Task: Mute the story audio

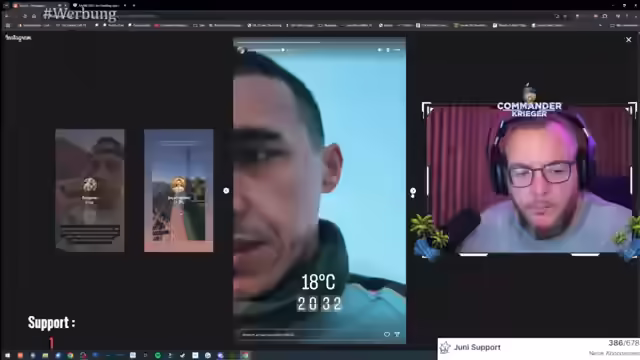Action: (380, 50)
